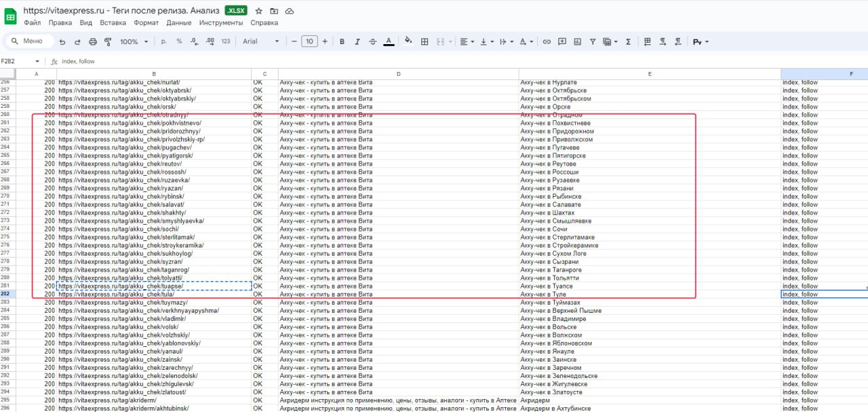Open the Данные menu

(x=179, y=22)
